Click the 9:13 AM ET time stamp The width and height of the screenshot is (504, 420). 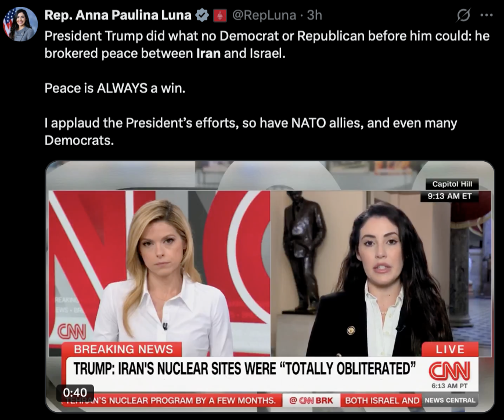point(449,196)
